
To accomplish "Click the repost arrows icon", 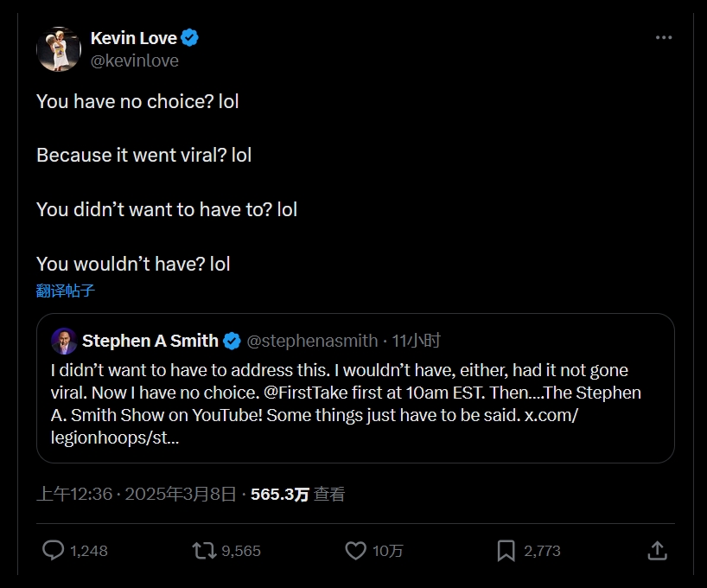I will (x=204, y=550).
